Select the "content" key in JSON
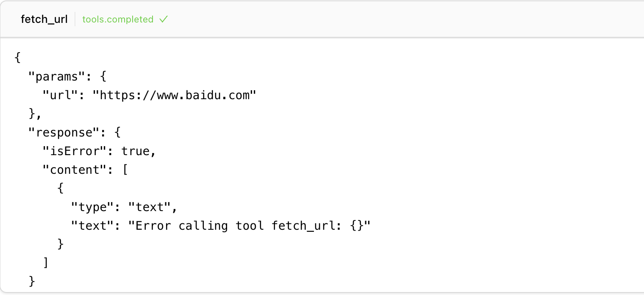Viewport: 644px width, 295px height. point(75,170)
